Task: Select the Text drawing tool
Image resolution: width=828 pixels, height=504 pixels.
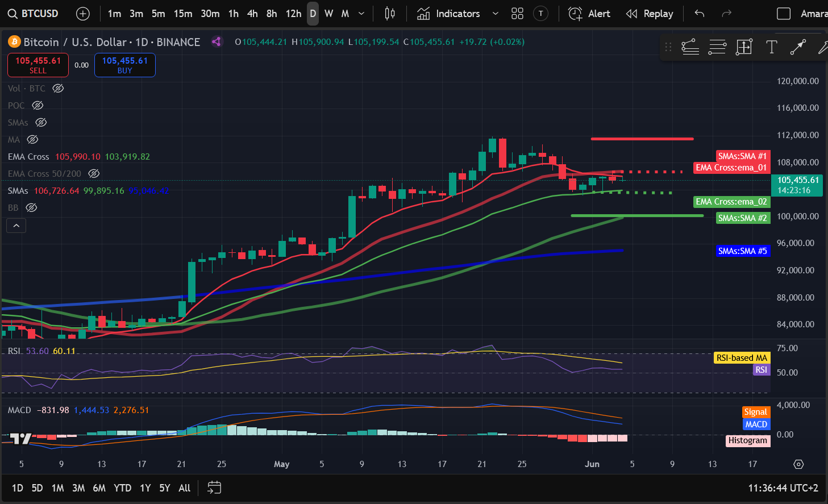Action: [x=771, y=48]
